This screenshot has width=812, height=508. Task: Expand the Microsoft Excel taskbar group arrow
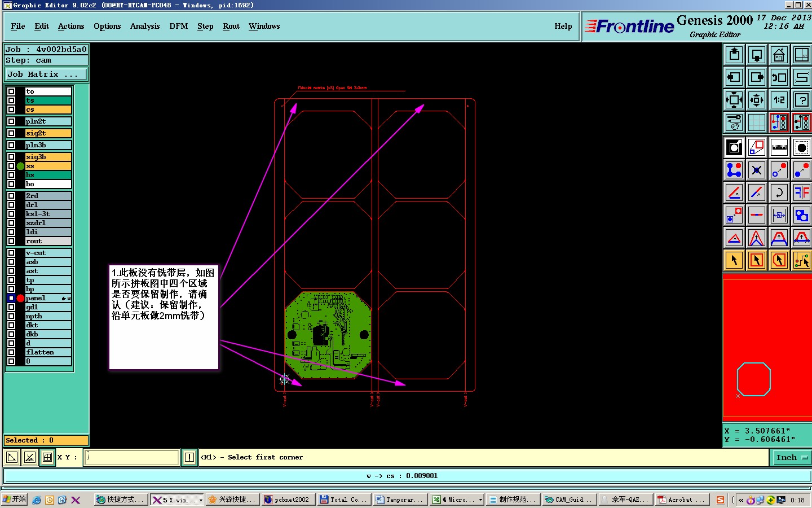(480, 500)
